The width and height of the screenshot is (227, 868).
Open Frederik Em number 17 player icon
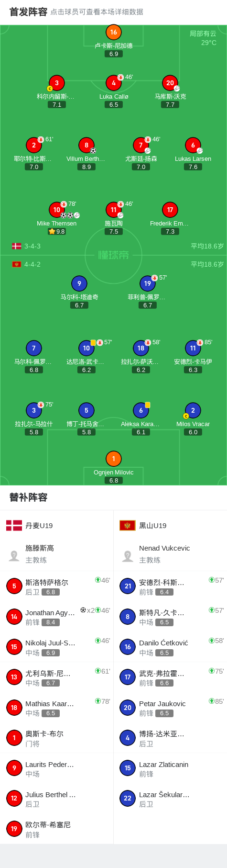[x=170, y=210]
